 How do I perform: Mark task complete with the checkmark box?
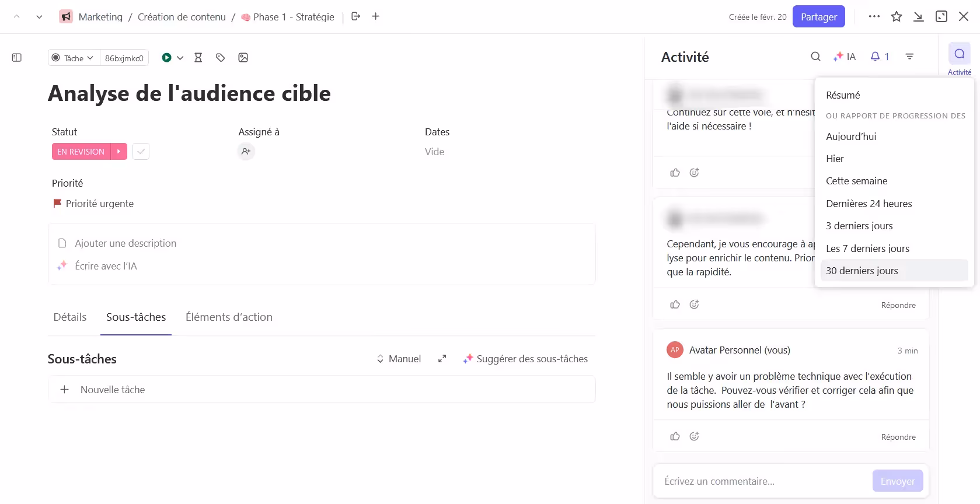tap(141, 152)
